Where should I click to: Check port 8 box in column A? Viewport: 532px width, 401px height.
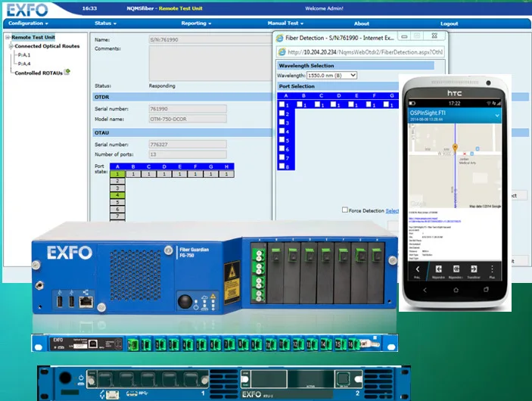[282, 166]
